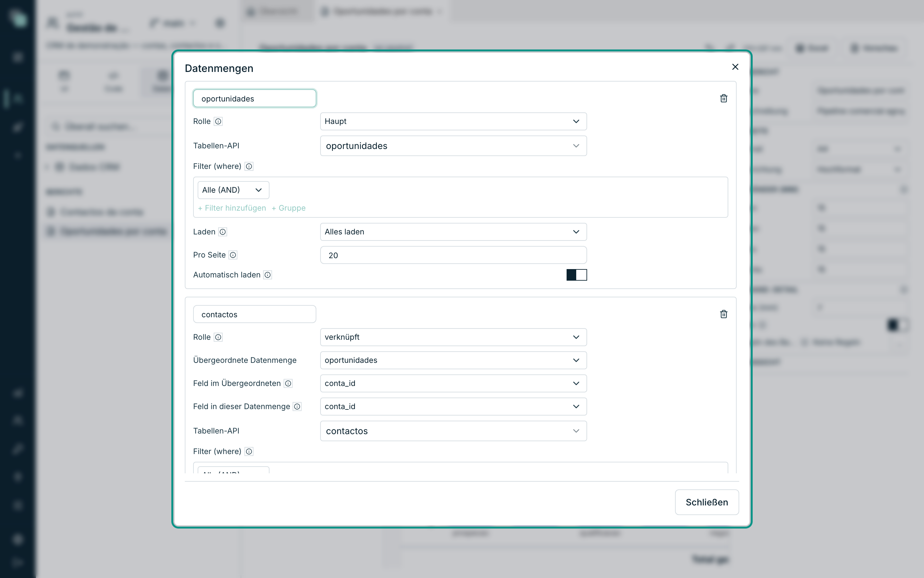The width and height of the screenshot is (924, 578).
Task: Toggle the Automatisch laden switch
Action: pos(577,275)
